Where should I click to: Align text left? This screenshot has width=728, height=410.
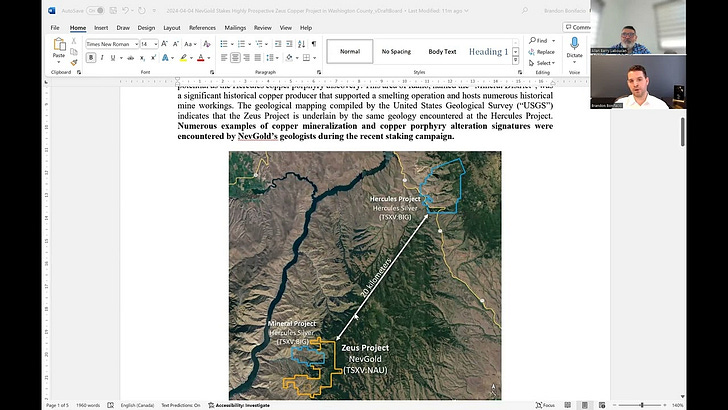224,58
